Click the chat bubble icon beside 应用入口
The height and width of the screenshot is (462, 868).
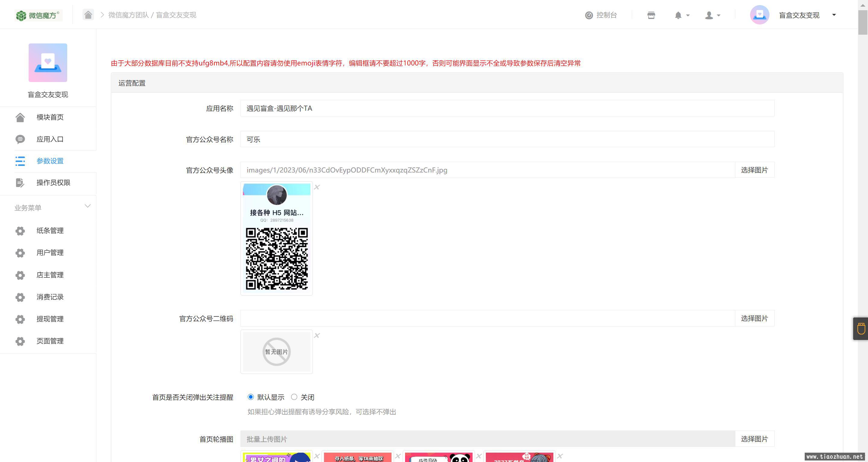(x=20, y=139)
